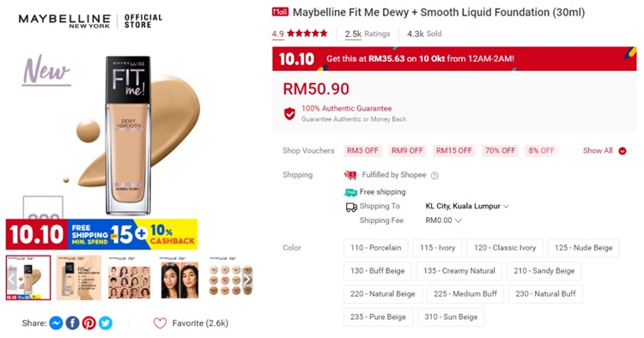This screenshot has height=338, width=644.
Task: Click the Fulfilled by Shopee help icon
Action: [x=434, y=176]
